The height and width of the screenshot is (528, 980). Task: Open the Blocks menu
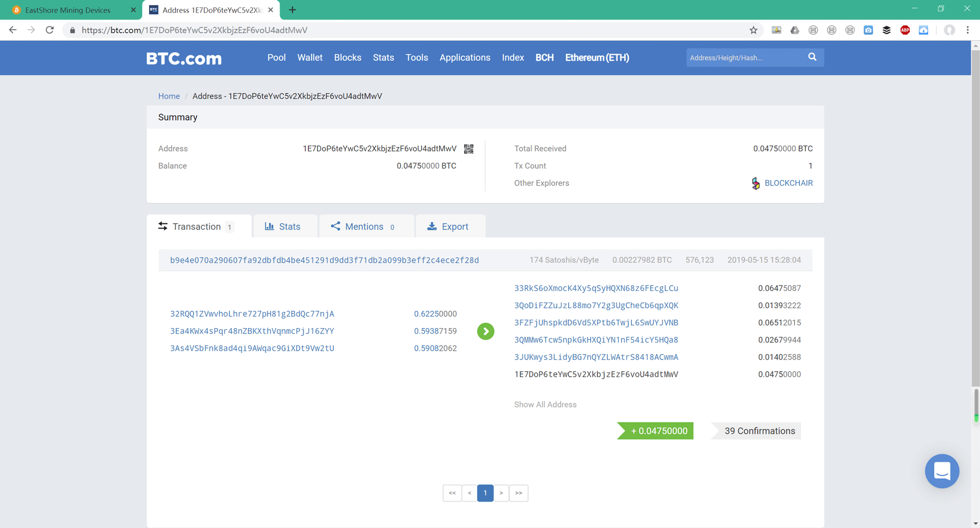pos(347,57)
